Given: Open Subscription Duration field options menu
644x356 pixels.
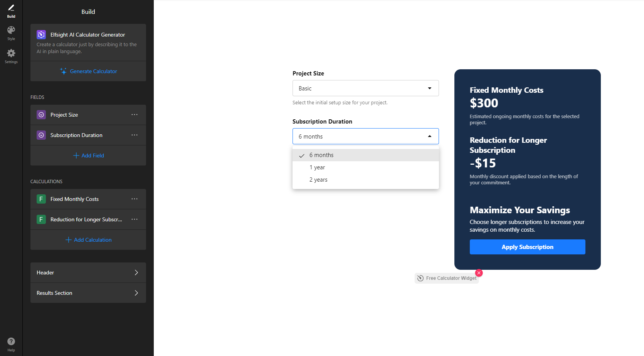Looking at the screenshot, I should [x=135, y=135].
